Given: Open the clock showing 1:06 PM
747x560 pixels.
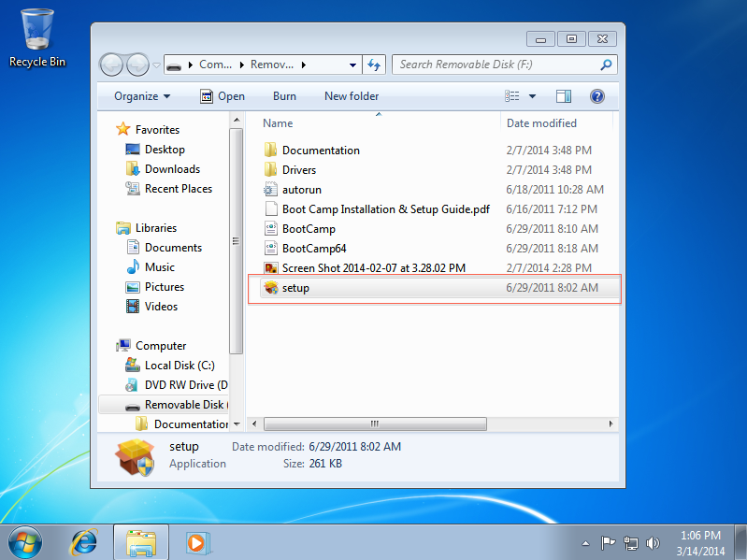Looking at the screenshot, I should 700,543.
